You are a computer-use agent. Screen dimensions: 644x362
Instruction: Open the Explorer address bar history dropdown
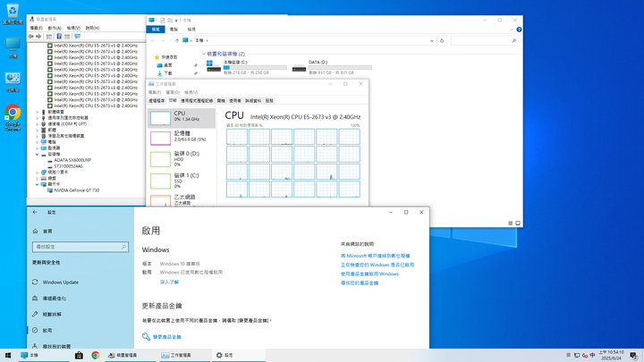point(432,40)
